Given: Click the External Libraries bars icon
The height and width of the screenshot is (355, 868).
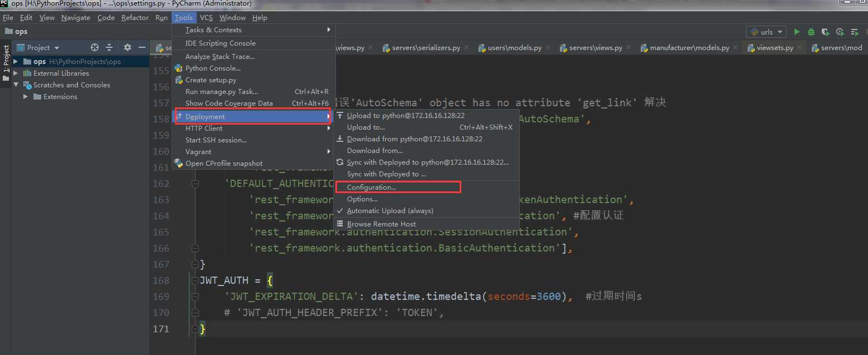Looking at the screenshot, I should 27,73.
